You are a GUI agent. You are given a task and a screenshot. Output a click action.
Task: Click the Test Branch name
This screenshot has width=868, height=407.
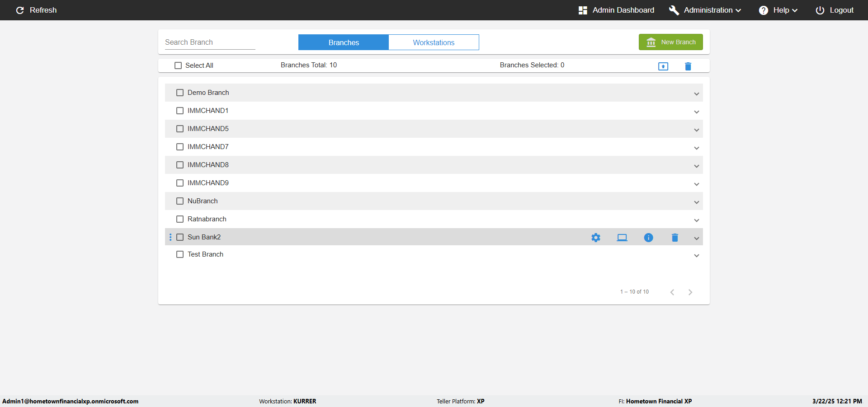pos(205,254)
